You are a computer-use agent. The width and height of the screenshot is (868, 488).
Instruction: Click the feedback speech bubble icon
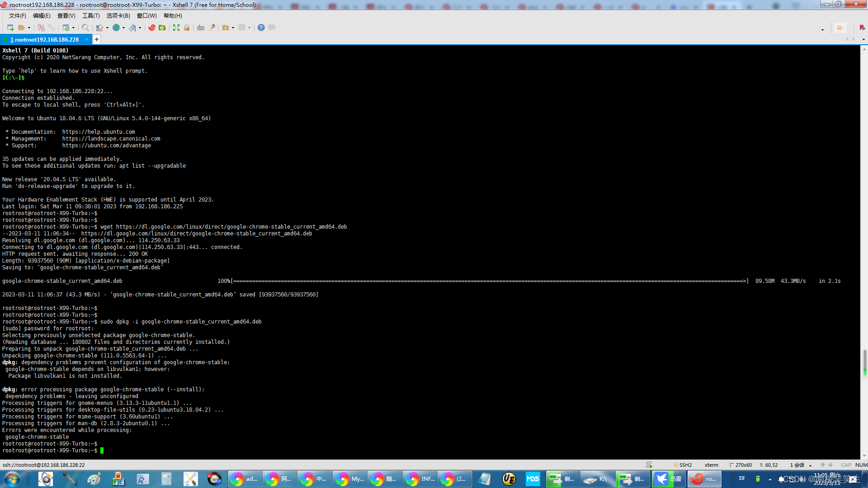pos(272,28)
